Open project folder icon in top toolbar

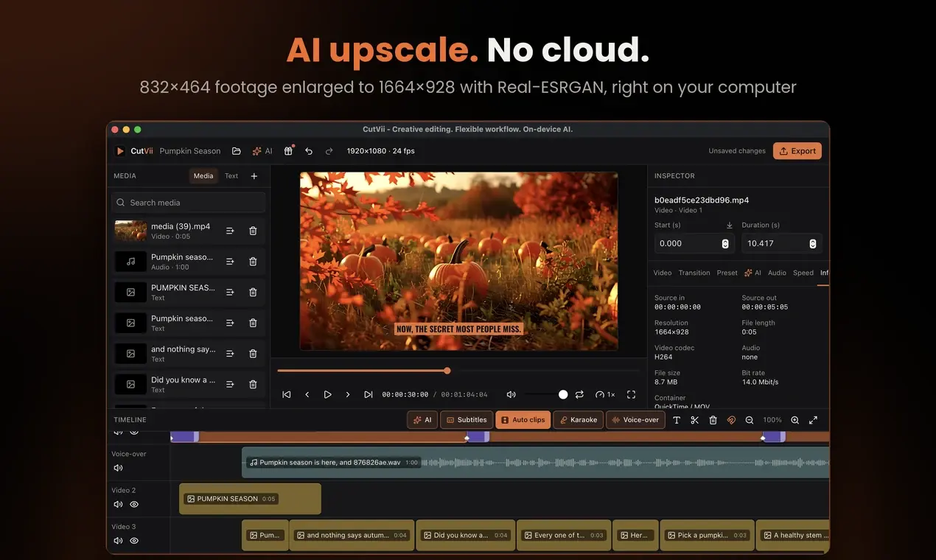click(237, 151)
